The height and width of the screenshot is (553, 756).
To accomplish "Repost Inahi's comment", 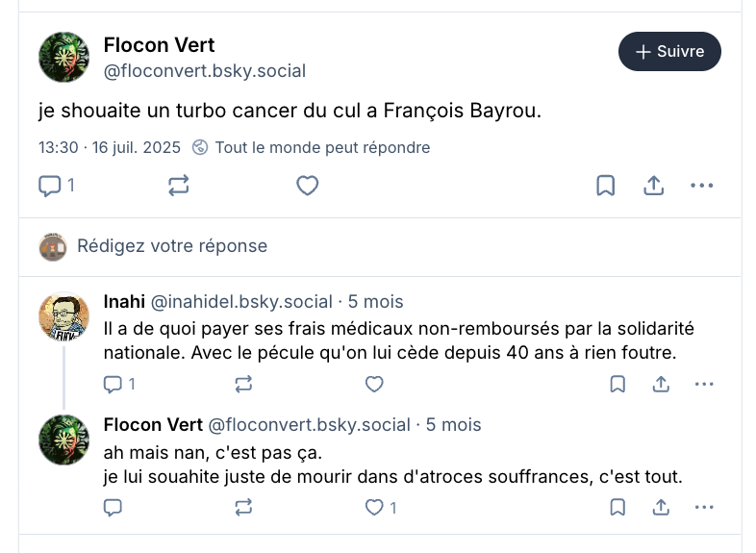I will (x=243, y=385).
